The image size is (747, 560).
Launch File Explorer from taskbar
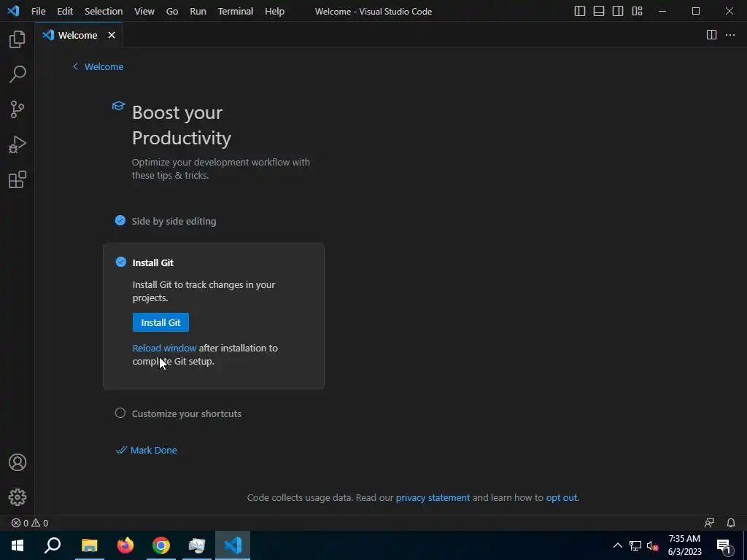point(89,545)
